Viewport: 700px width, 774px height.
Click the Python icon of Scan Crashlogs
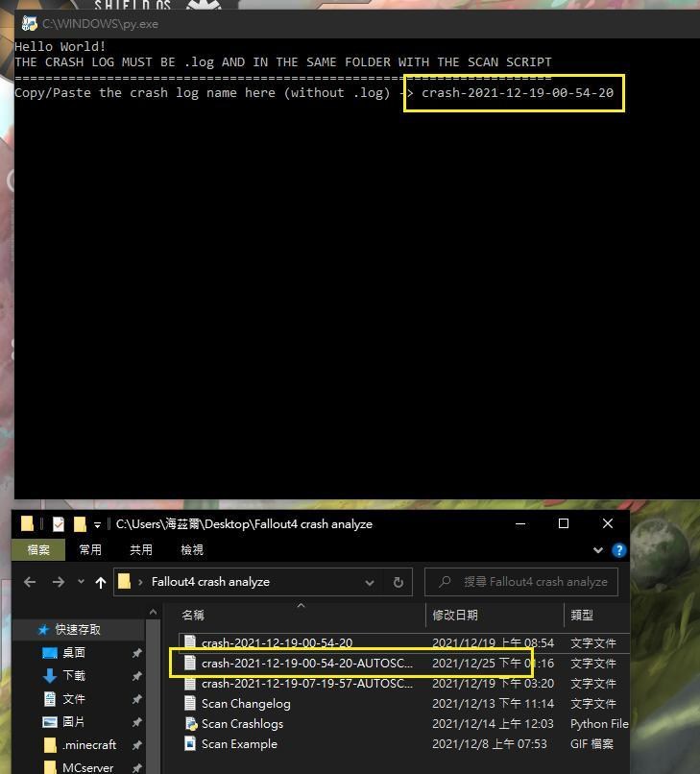(x=190, y=724)
